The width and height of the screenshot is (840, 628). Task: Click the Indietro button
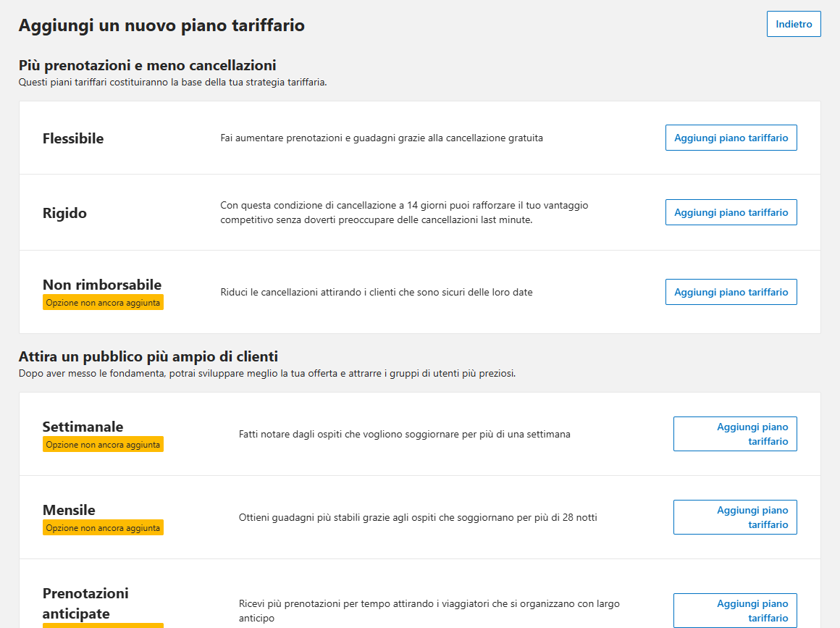point(794,24)
